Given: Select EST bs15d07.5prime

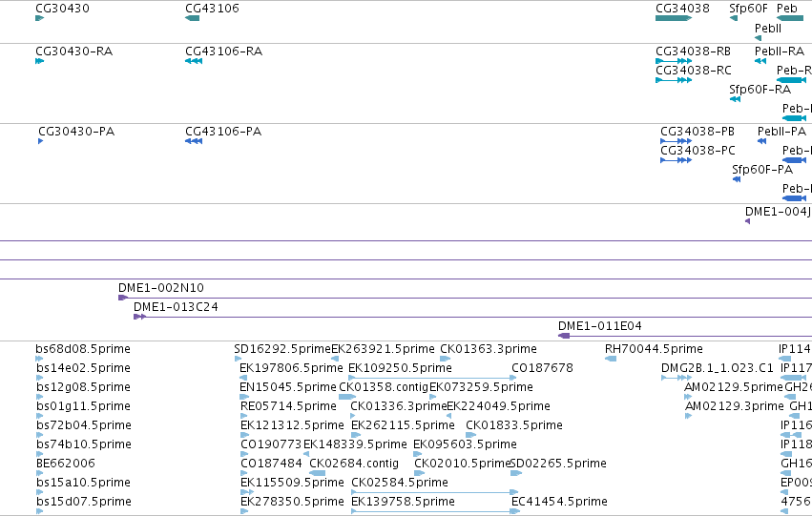Looking at the screenshot, I should click(83, 502).
